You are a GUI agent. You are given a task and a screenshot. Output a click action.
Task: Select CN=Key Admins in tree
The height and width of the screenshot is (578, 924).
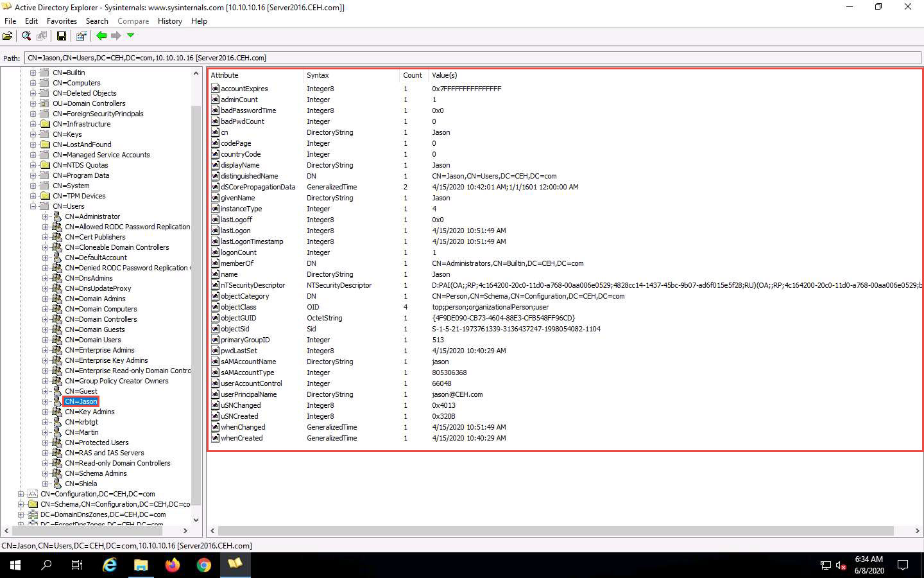pyautogui.click(x=90, y=412)
